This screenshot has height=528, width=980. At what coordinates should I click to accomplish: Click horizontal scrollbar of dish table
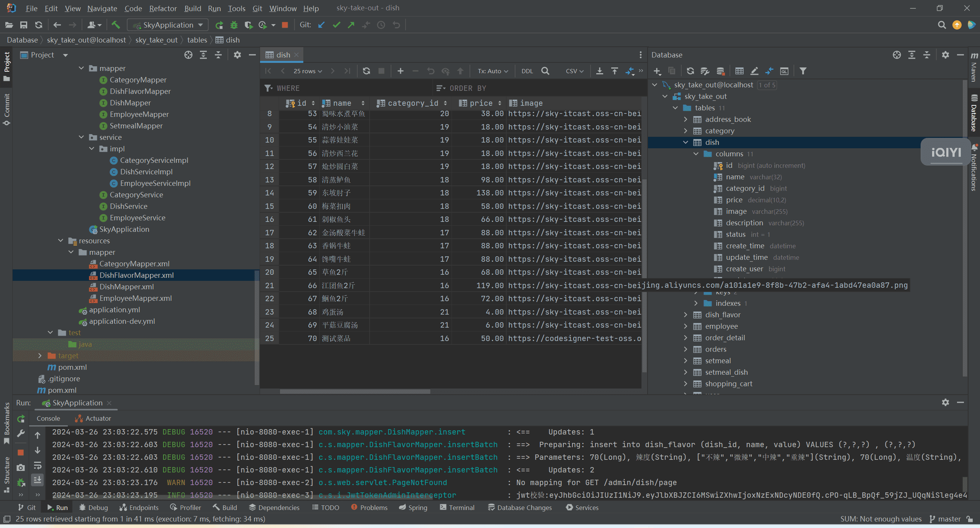click(x=355, y=392)
